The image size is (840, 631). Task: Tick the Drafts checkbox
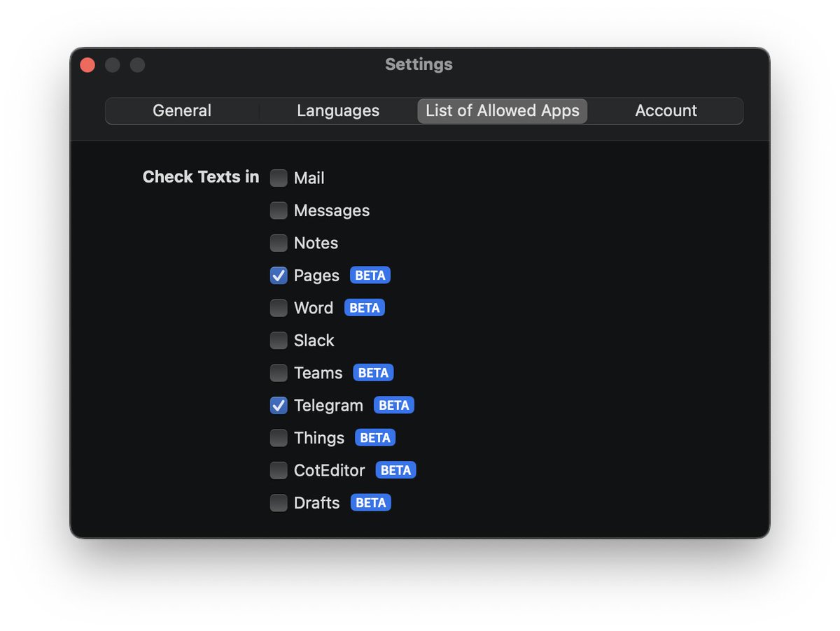[x=279, y=503]
